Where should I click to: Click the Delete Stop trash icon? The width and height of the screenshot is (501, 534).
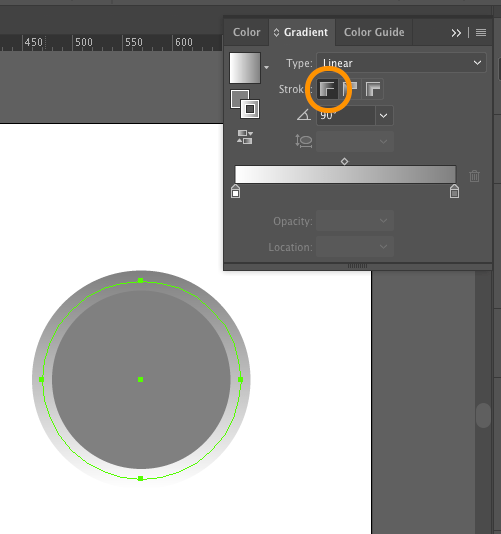point(474,176)
